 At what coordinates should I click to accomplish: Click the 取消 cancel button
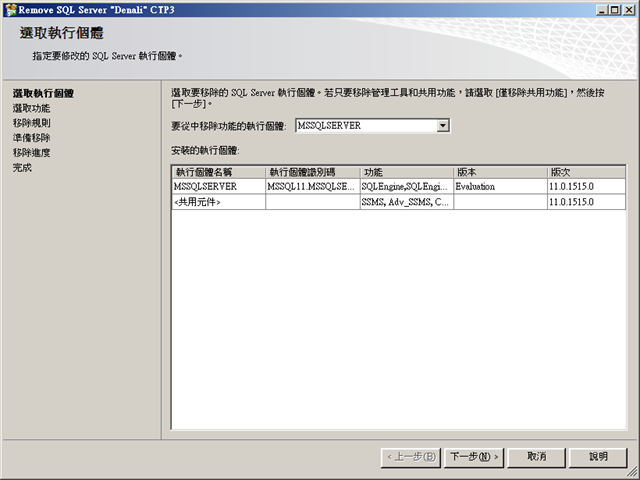click(x=536, y=457)
